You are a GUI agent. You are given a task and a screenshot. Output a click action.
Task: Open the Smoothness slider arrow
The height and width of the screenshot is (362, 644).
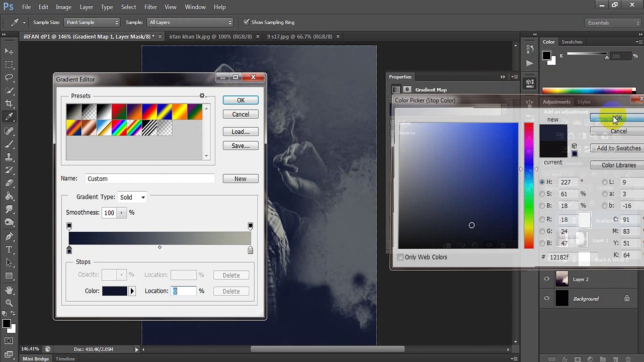[x=121, y=213]
